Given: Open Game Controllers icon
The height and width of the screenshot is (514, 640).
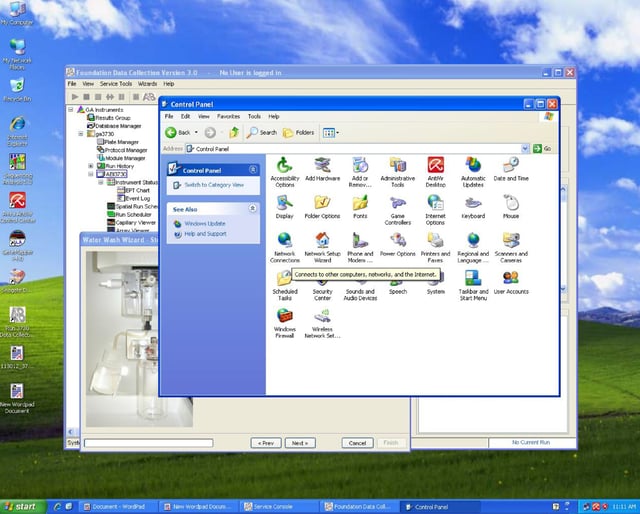Looking at the screenshot, I should point(398,210).
